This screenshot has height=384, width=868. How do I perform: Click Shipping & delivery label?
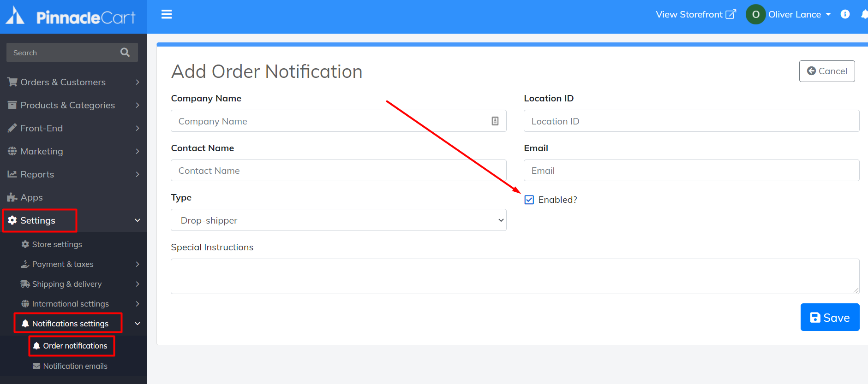[67, 284]
